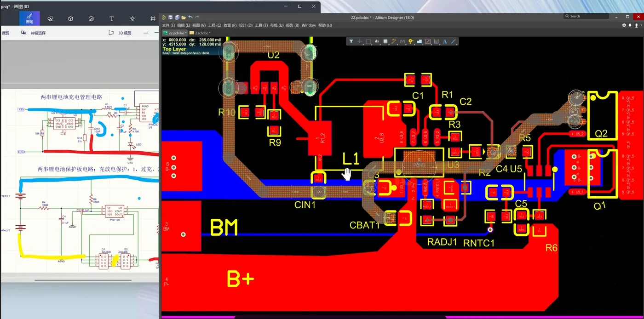The image size is (644, 319).
Task: Click the CBAT1 designator
Action: point(365,225)
